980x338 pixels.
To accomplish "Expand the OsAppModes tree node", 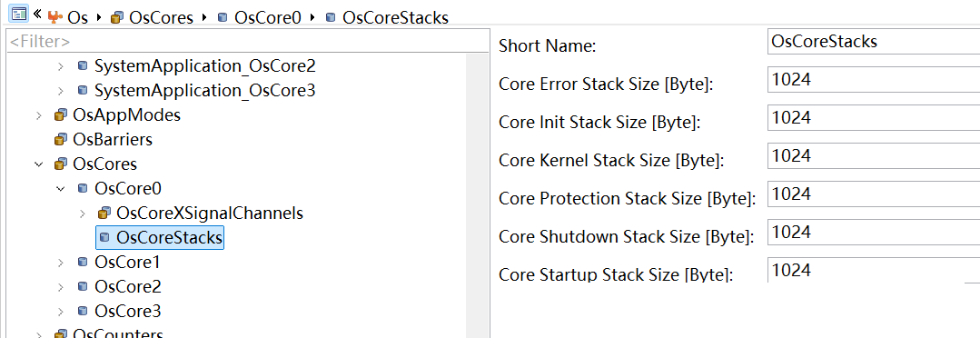I will click(x=39, y=115).
